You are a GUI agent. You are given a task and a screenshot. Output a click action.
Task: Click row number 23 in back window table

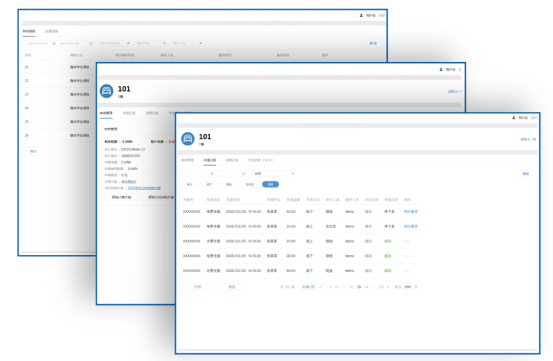(26, 94)
